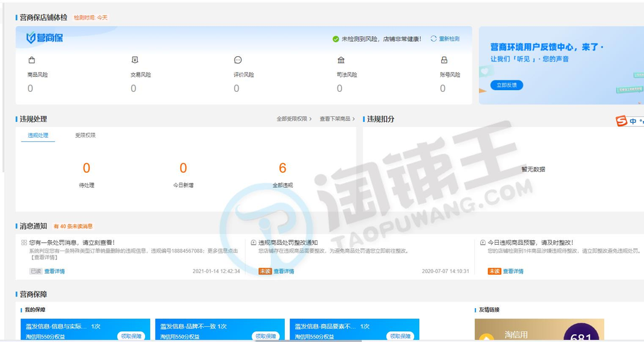
Task: Click the 我的保障 subsection heading
Action: pyautogui.click(x=35, y=309)
